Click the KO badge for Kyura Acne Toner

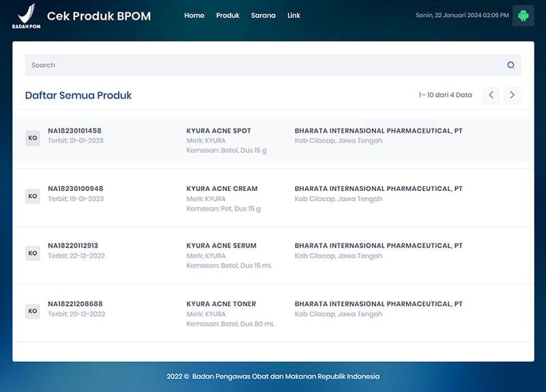(33, 311)
